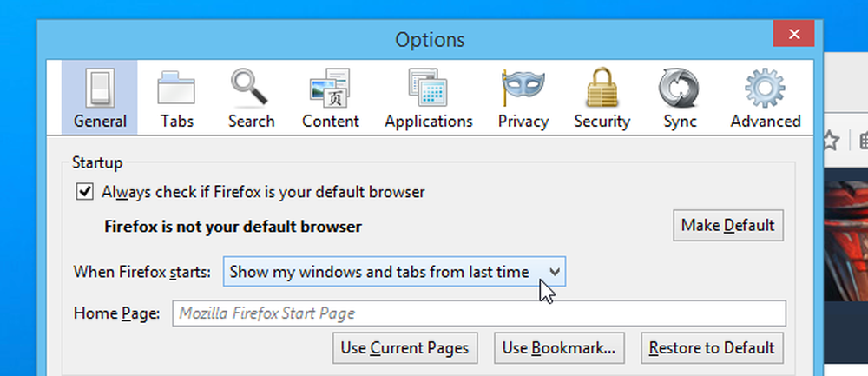868x376 pixels.
Task: Click the 'When Firefox starts:' label
Action: (x=141, y=272)
